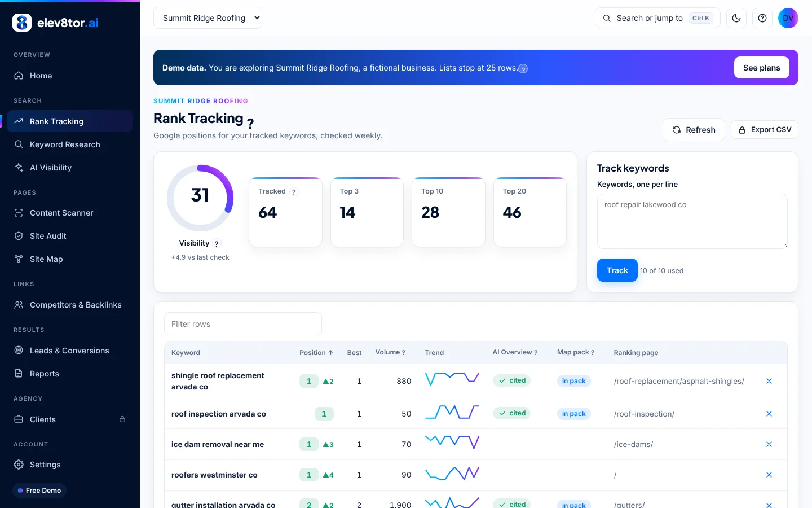The width and height of the screenshot is (812, 508).
Task: Click the AI Overview column header
Action: 515,352
